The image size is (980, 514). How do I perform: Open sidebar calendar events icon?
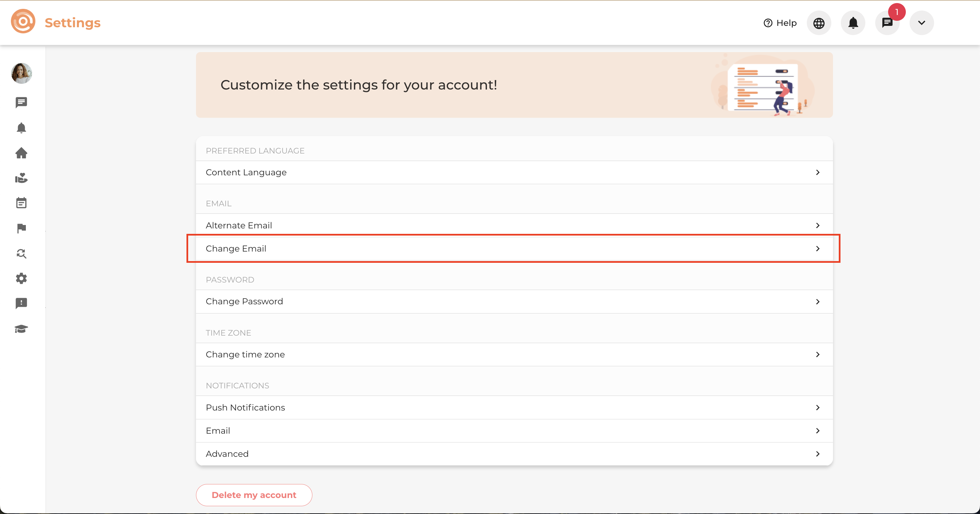click(21, 203)
